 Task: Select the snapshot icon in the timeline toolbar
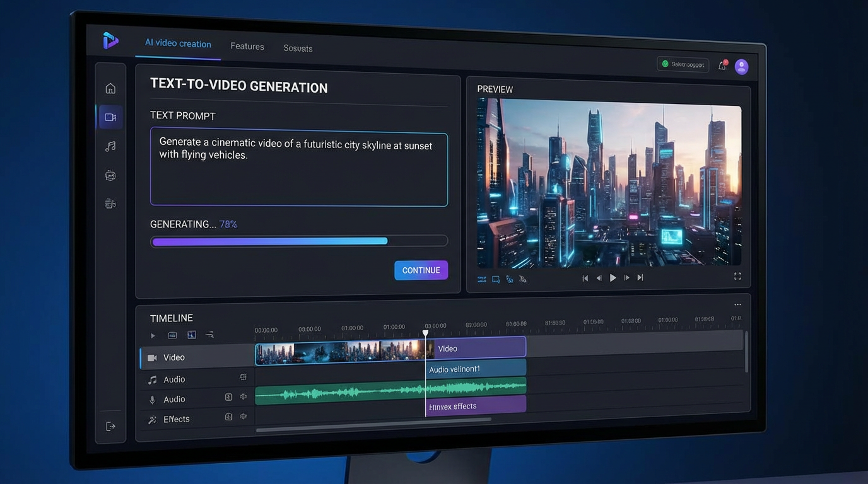click(x=191, y=335)
